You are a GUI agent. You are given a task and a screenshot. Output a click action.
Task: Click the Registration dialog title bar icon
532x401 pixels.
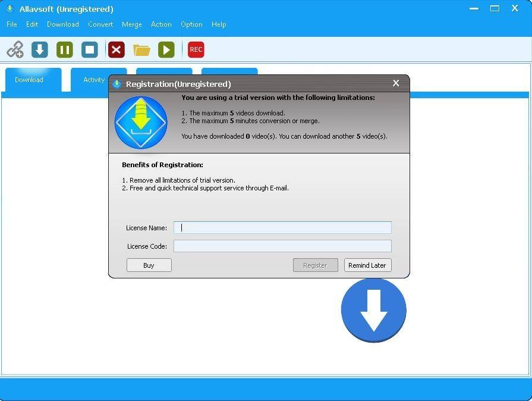tap(117, 84)
